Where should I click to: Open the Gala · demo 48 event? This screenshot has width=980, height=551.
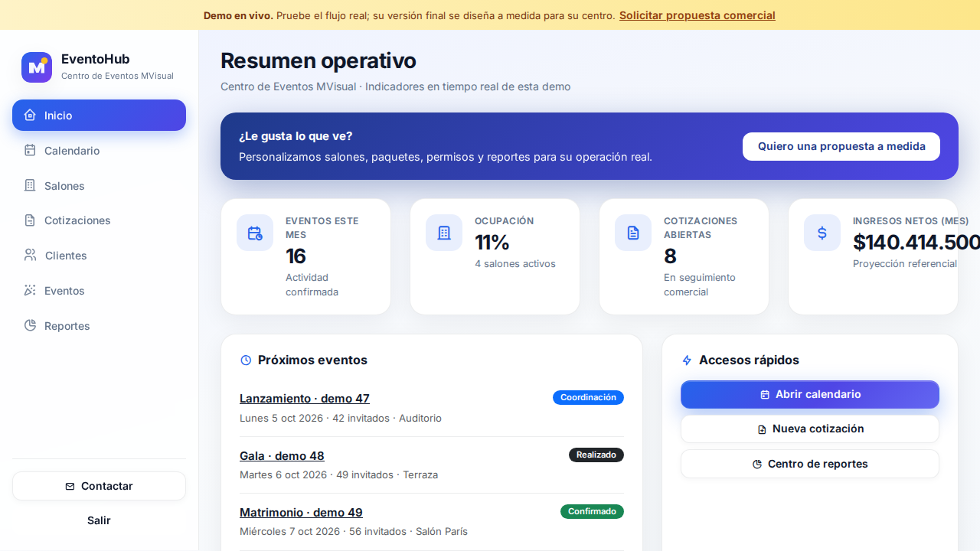point(282,455)
